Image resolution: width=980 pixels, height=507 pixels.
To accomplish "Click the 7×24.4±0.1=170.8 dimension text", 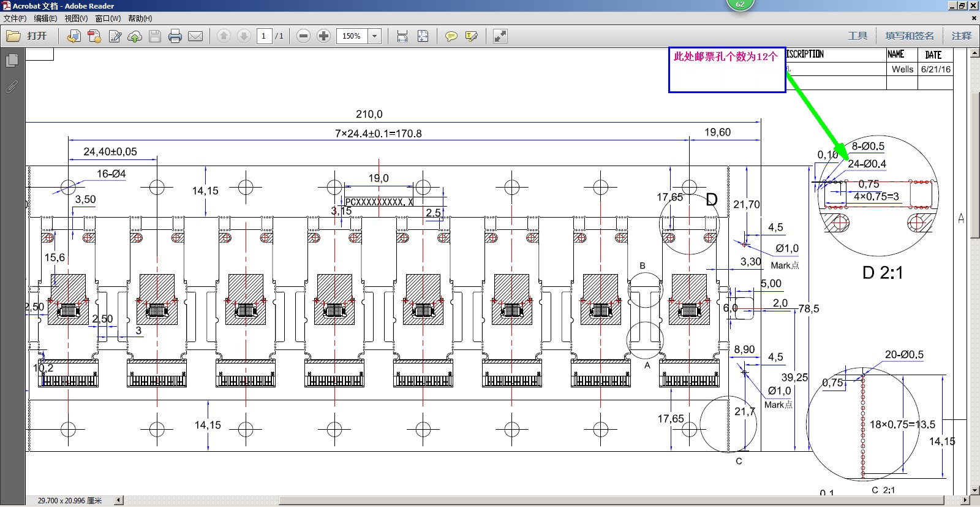I will [x=378, y=134].
